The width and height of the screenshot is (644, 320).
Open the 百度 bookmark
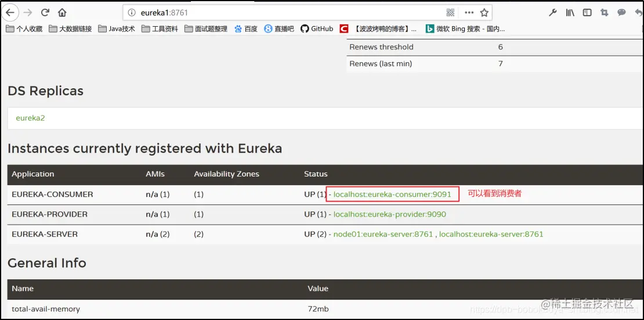tap(245, 29)
